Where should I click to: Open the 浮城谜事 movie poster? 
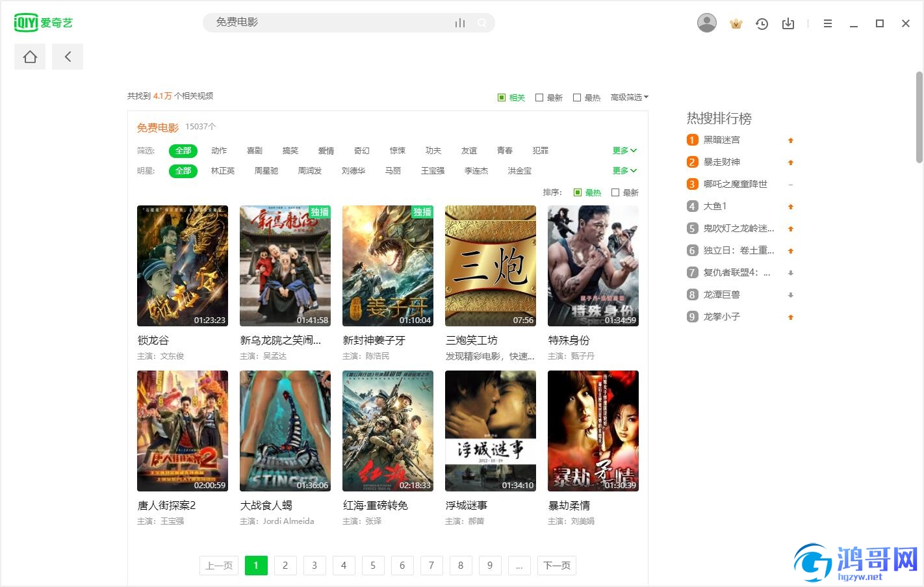pos(491,431)
